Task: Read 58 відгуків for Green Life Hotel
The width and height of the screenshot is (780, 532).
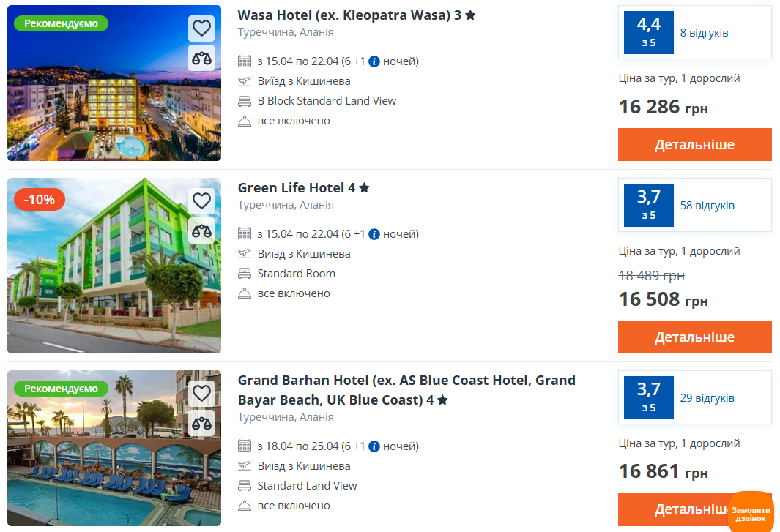Action: (707, 206)
